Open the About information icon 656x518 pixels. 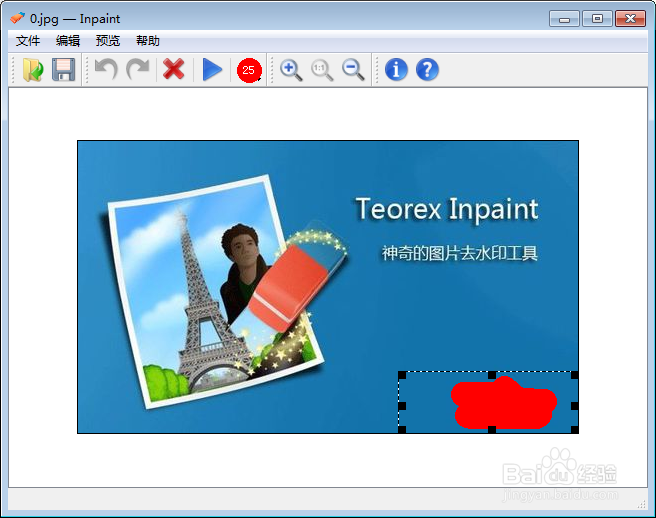[x=396, y=69]
